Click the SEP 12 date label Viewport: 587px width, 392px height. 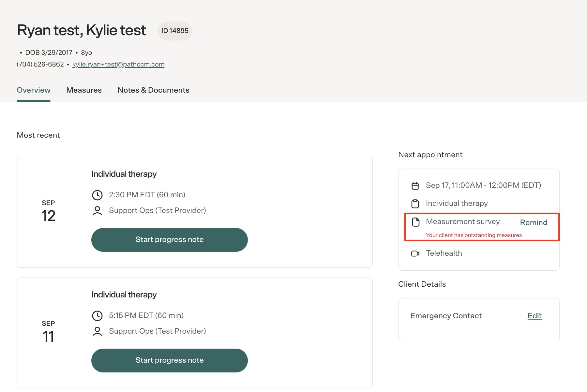pos(48,211)
